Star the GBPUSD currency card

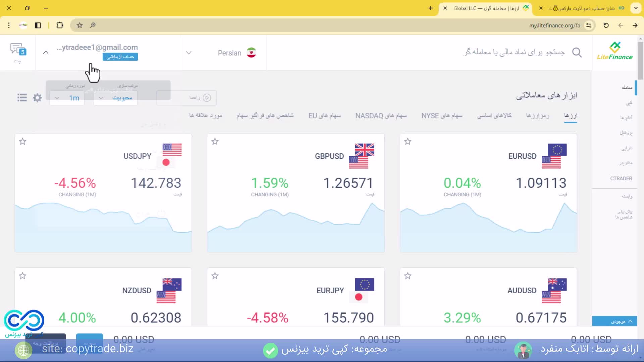point(215,141)
